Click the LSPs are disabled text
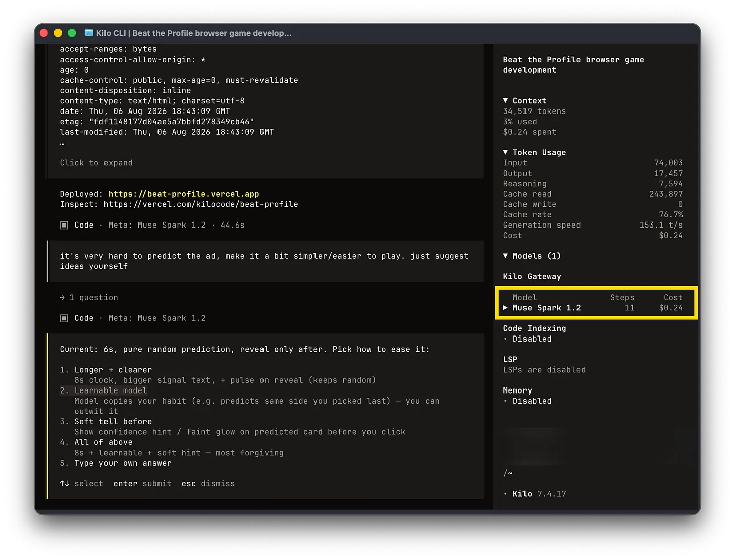Screen dimensions: 735x560 tap(544, 370)
